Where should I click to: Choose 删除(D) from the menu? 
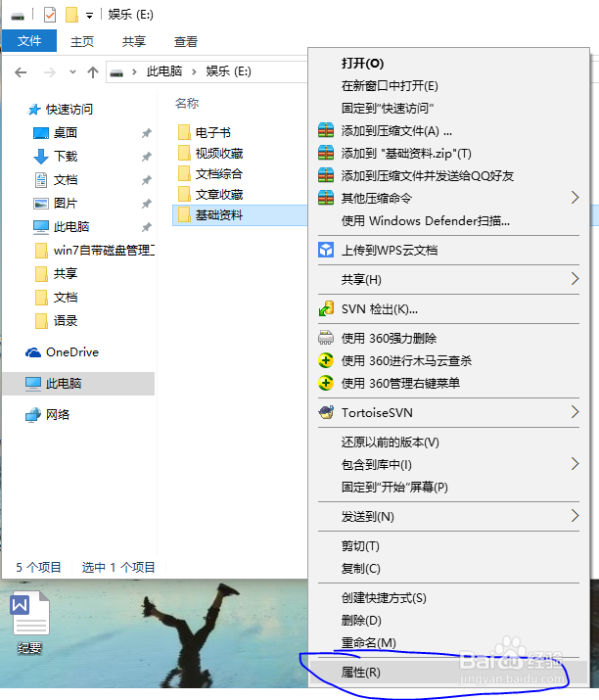click(x=448, y=620)
